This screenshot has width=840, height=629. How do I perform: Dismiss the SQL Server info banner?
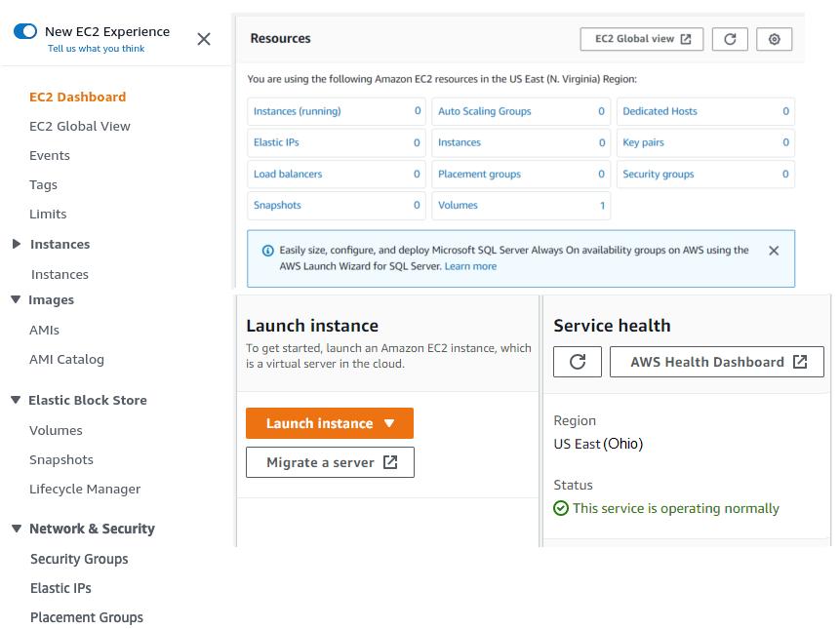pos(774,251)
